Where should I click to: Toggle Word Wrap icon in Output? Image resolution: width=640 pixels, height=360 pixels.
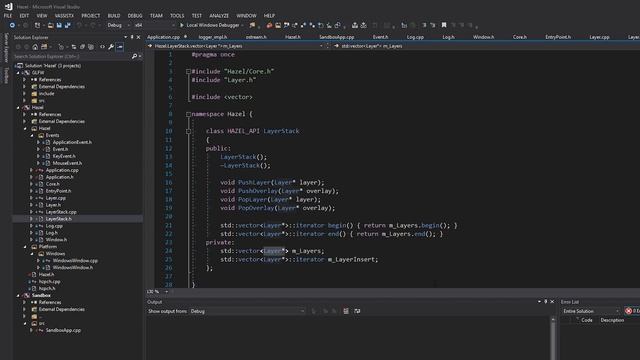tap(357, 311)
